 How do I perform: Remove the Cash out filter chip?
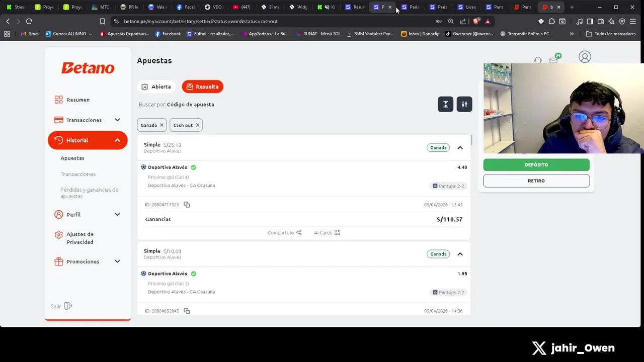point(197,125)
